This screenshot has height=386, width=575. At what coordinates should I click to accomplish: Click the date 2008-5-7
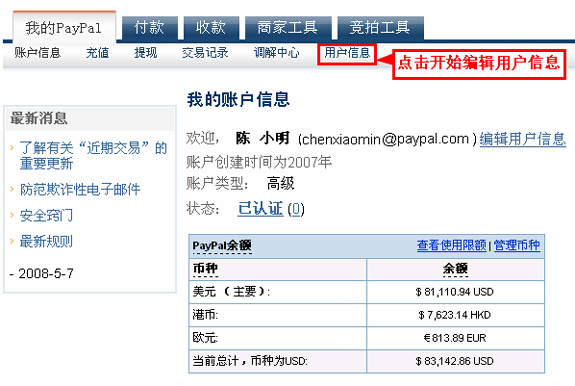46,273
